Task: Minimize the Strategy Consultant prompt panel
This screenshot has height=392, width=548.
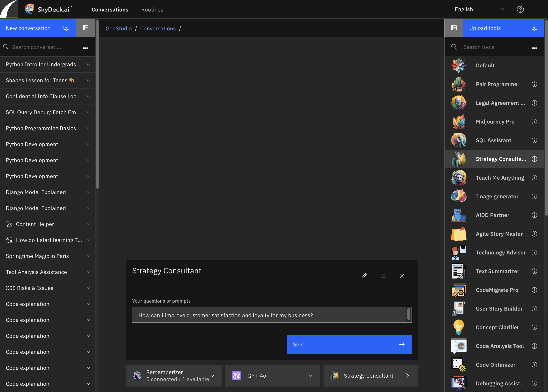Action: coord(383,276)
